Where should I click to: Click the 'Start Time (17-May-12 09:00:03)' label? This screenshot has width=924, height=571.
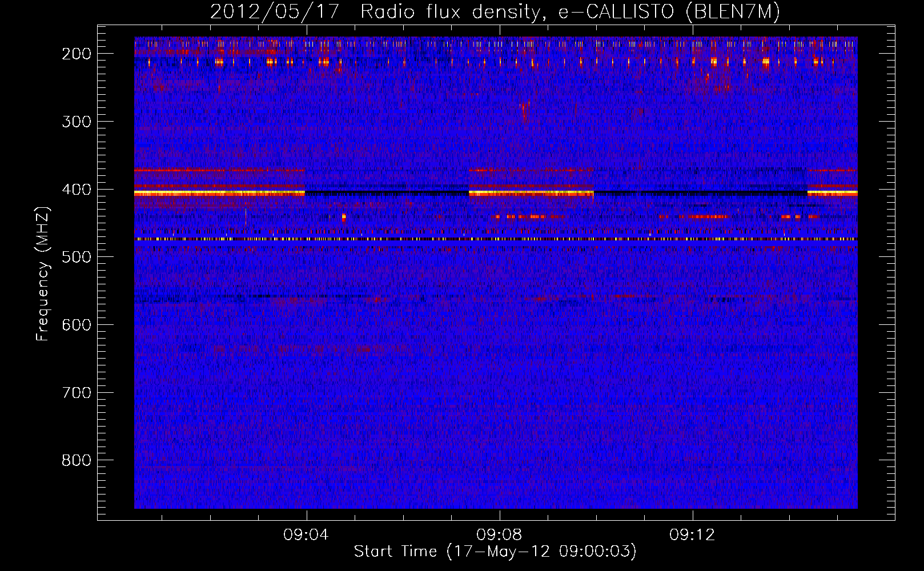[495, 552]
